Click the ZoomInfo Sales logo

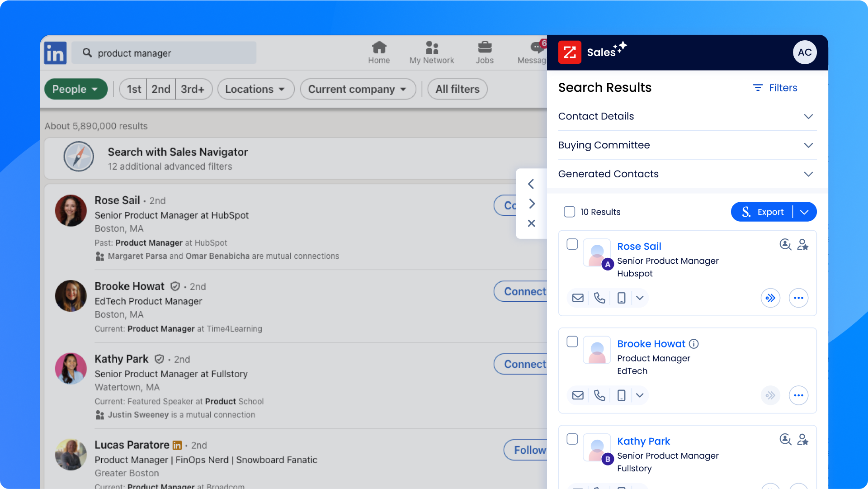tap(570, 52)
